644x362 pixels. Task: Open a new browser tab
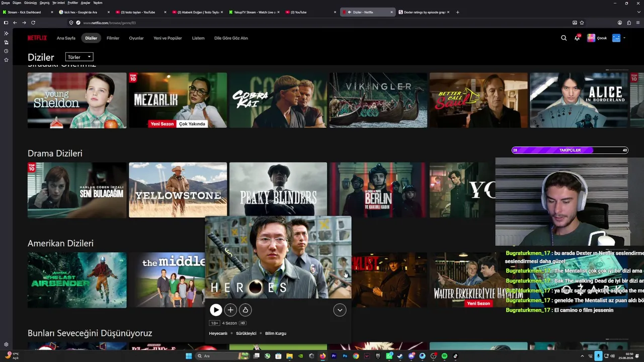(x=457, y=12)
